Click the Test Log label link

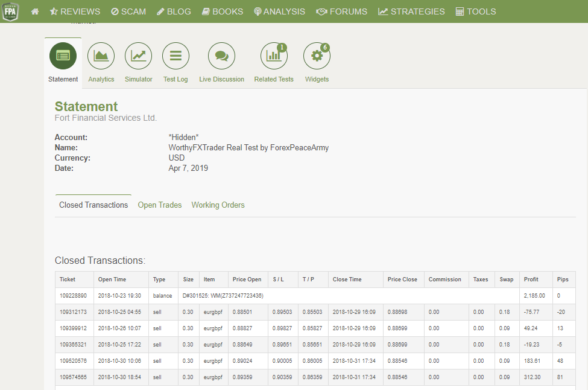175,79
